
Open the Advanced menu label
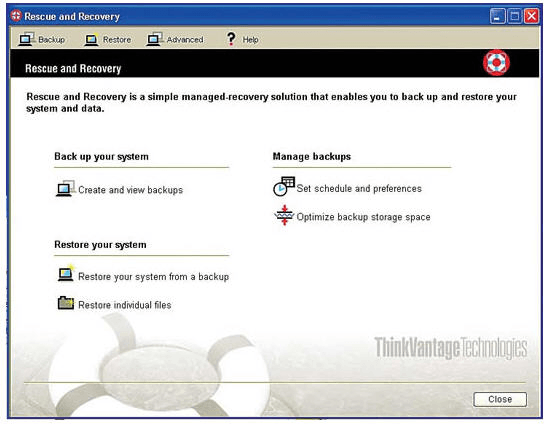point(185,40)
